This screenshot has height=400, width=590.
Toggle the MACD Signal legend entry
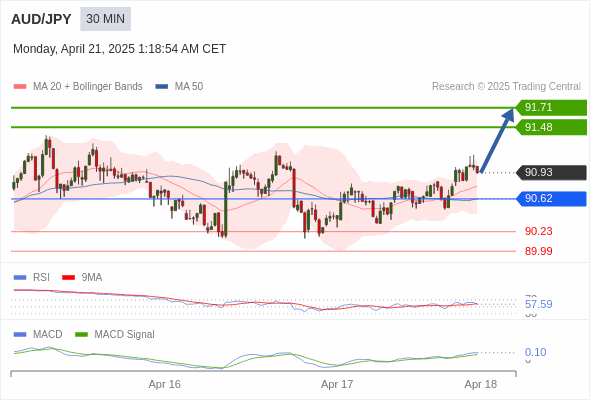click(115, 334)
